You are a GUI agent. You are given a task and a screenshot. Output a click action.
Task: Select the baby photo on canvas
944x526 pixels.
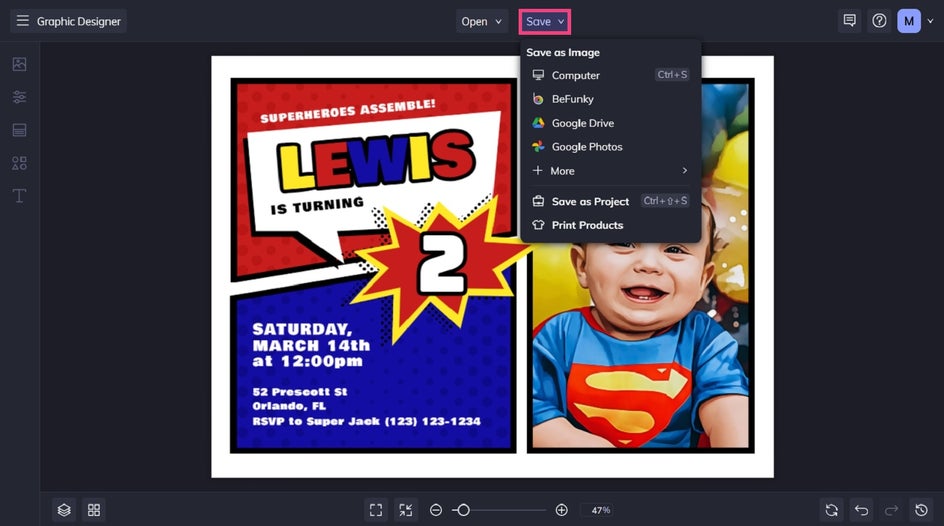coord(641,346)
